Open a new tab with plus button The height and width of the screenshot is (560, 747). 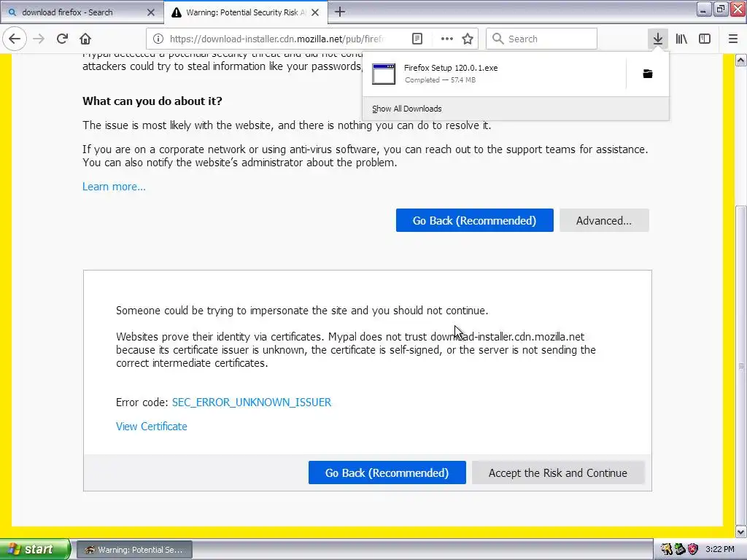[x=340, y=12]
